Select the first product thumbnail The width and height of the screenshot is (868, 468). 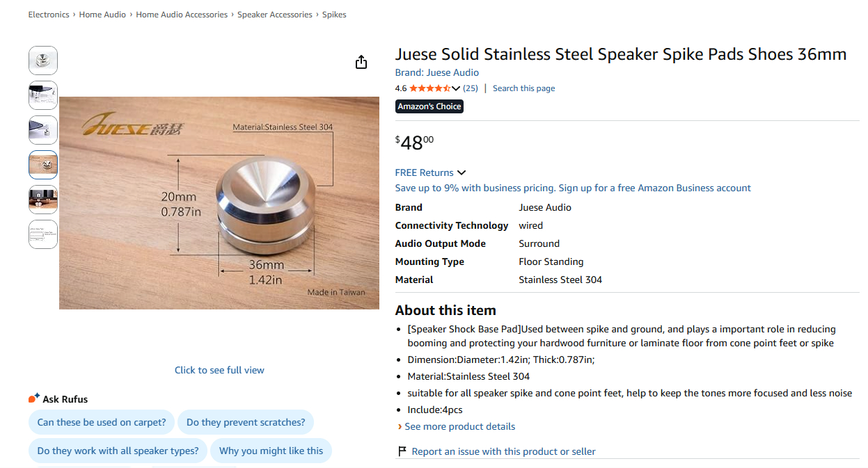tap(43, 60)
